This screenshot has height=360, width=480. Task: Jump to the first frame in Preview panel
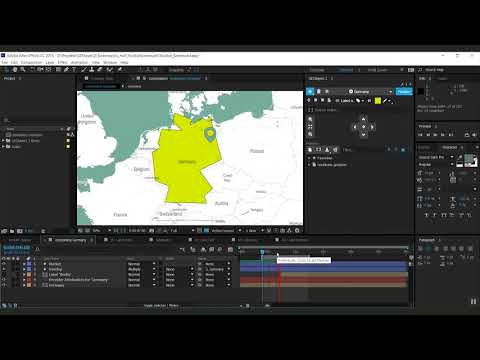pos(420,135)
